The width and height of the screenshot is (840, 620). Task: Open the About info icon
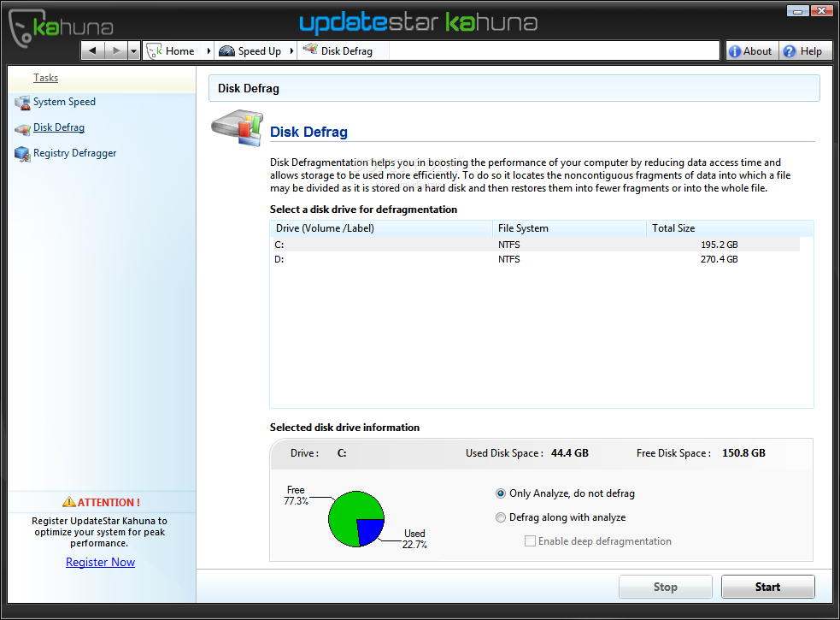tap(735, 51)
